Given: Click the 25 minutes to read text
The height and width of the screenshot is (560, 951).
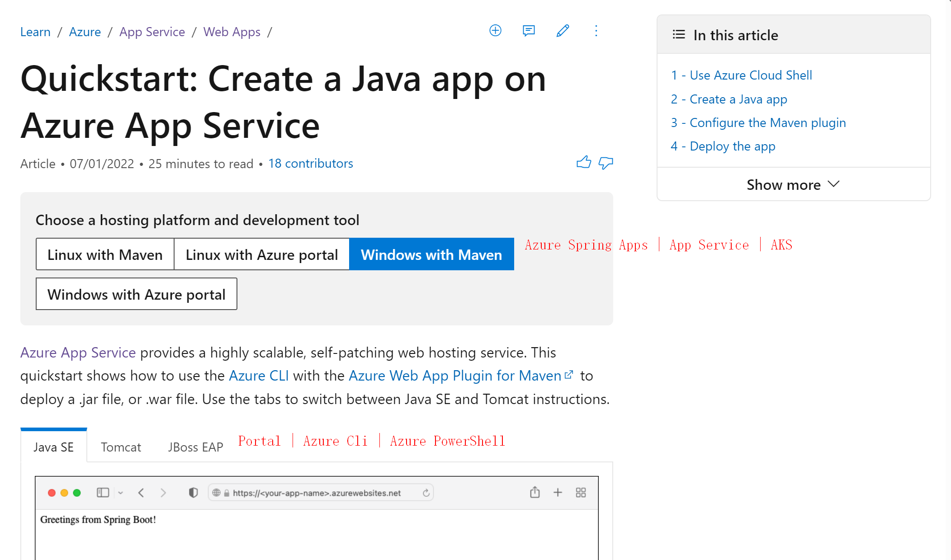Looking at the screenshot, I should click(201, 164).
